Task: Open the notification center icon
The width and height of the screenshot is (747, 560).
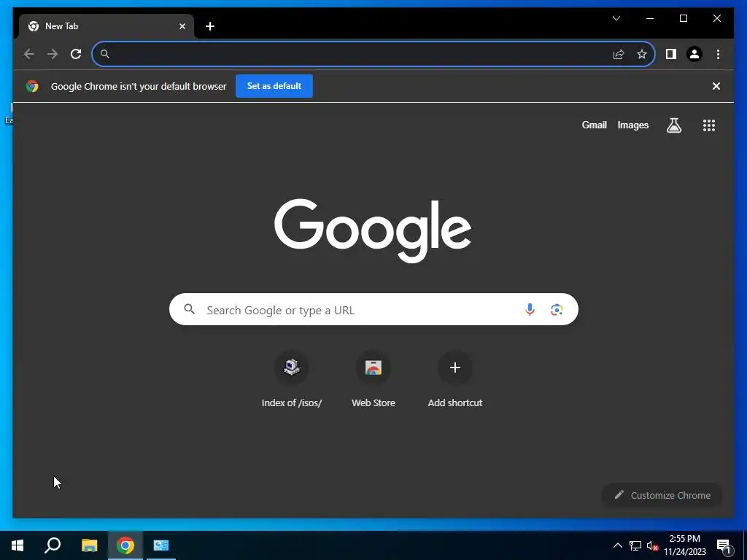Action: (x=724, y=546)
